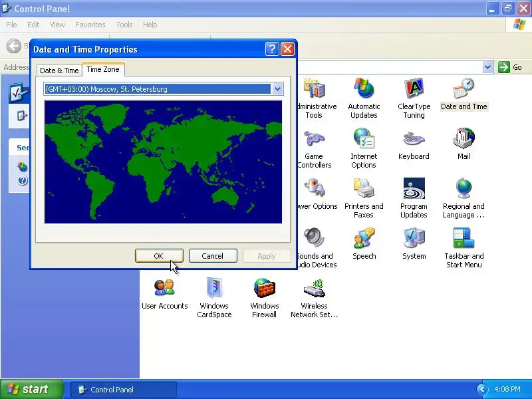Expand the time zone dropdown list
Viewport: 532px width, 399px height.
pos(277,89)
